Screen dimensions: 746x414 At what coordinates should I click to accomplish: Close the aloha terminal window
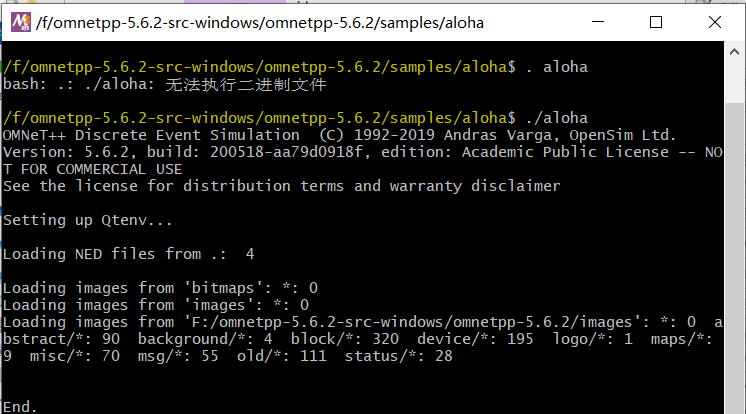pyautogui.click(x=713, y=21)
